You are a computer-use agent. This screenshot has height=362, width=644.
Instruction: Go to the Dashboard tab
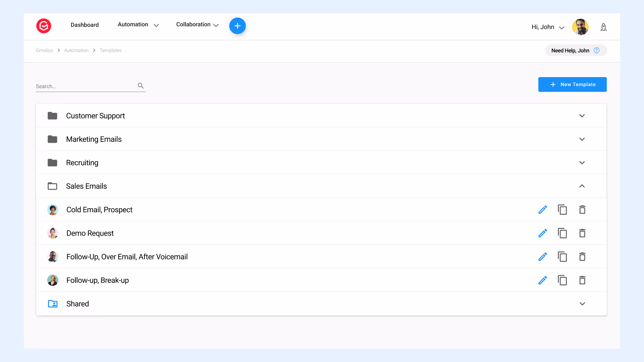(85, 25)
